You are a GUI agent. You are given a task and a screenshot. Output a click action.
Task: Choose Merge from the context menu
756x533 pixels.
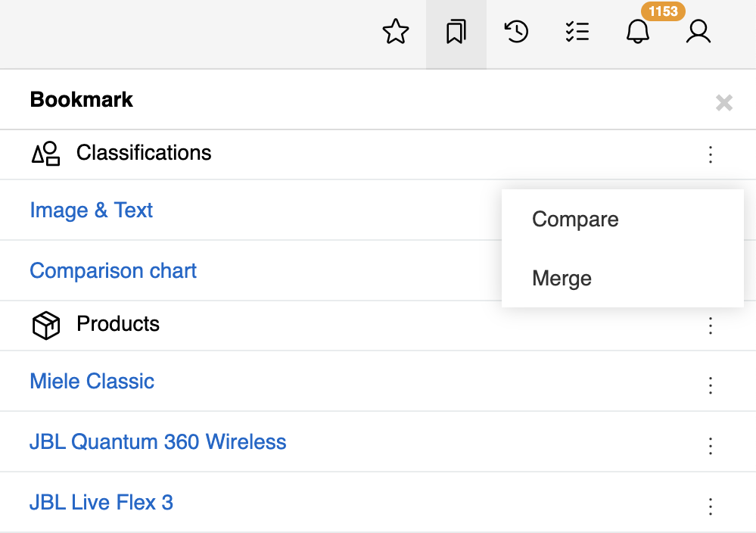click(x=562, y=279)
